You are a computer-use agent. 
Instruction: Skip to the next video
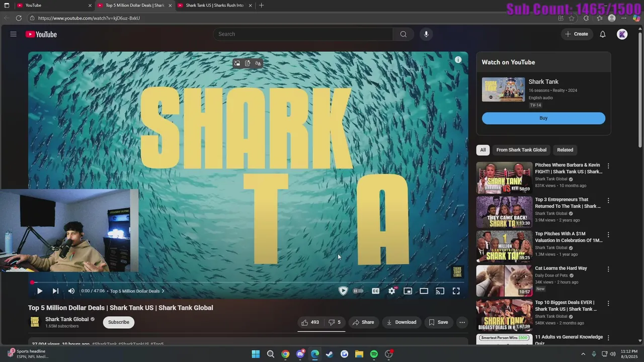(x=55, y=291)
